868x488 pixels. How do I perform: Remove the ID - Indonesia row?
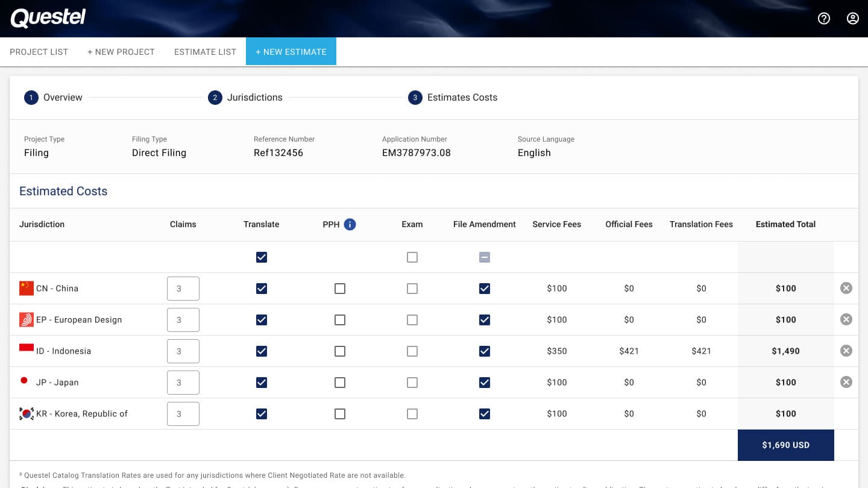(x=846, y=351)
